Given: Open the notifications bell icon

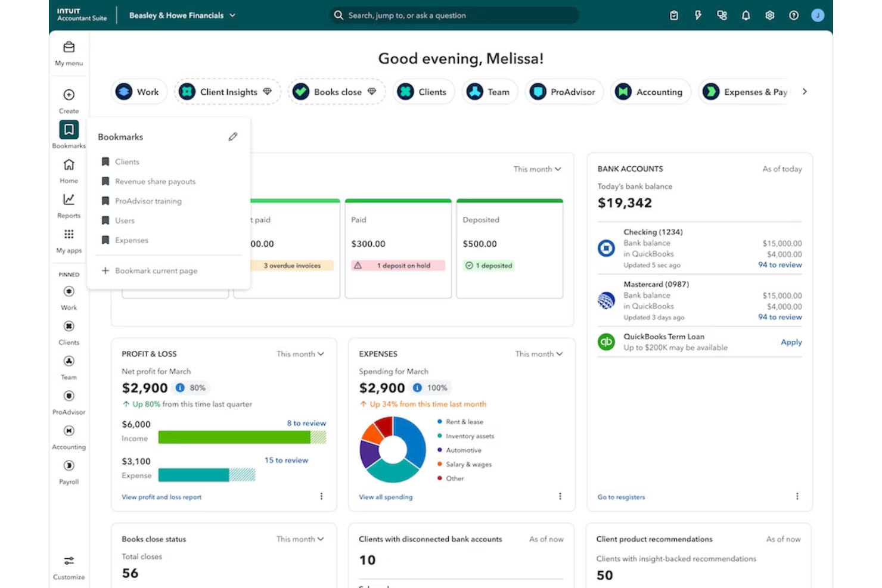Looking at the screenshot, I should (746, 15).
